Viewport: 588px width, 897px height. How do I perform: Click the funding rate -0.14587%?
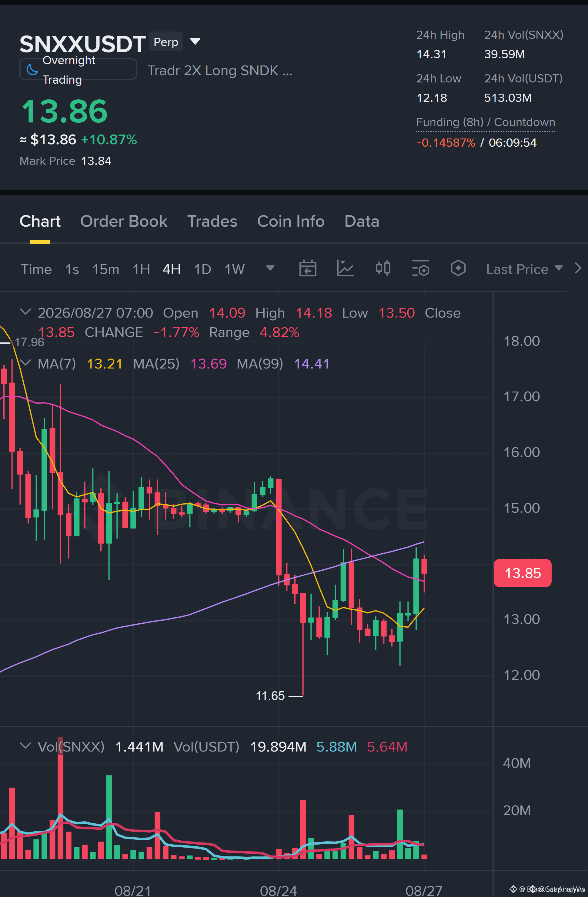click(x=446, y=142)
